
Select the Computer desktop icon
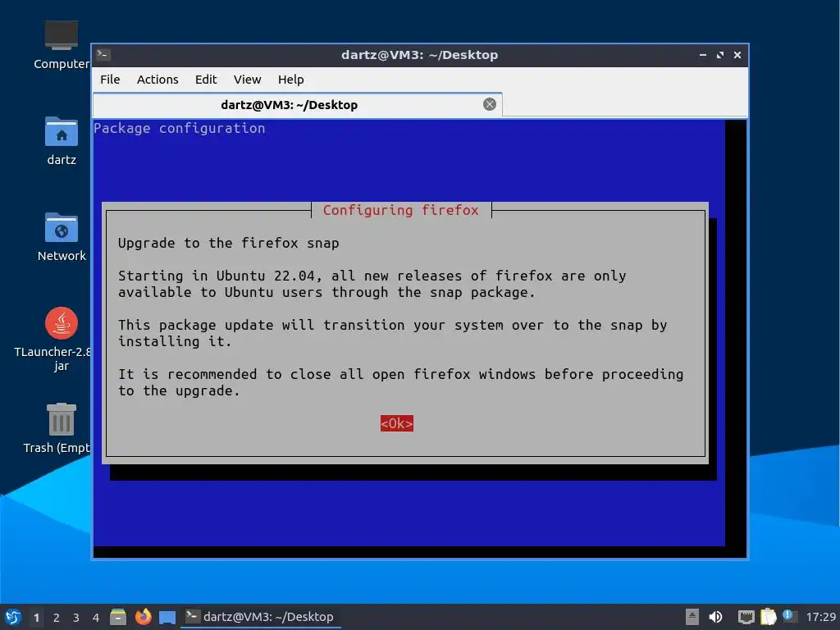click(61, 45)
